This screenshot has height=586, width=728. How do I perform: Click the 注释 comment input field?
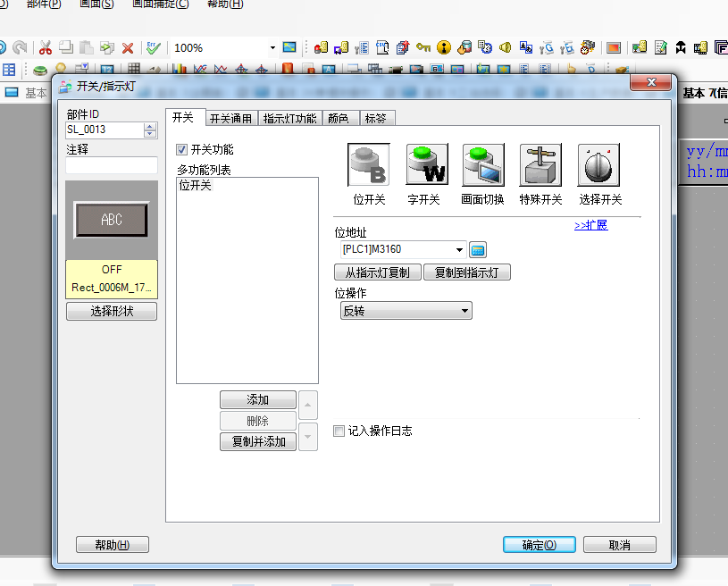pyautogui.click(x=111, y=165)
